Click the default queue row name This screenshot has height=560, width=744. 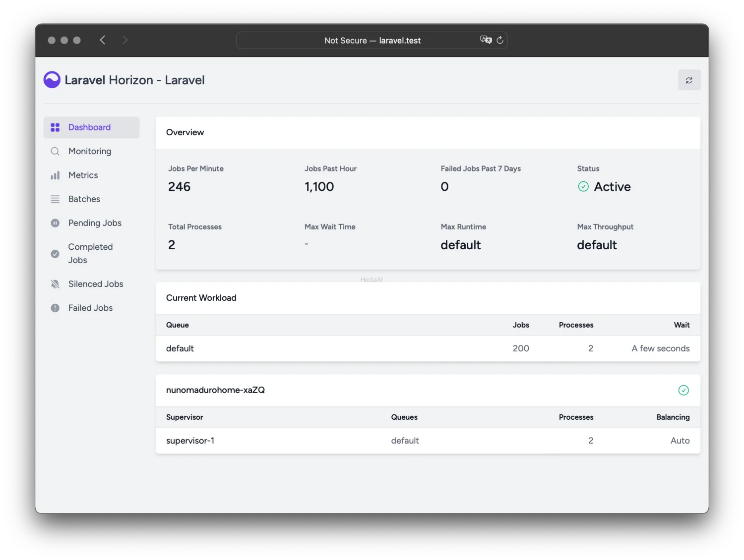pyautogui.click(x=180, y=348)
